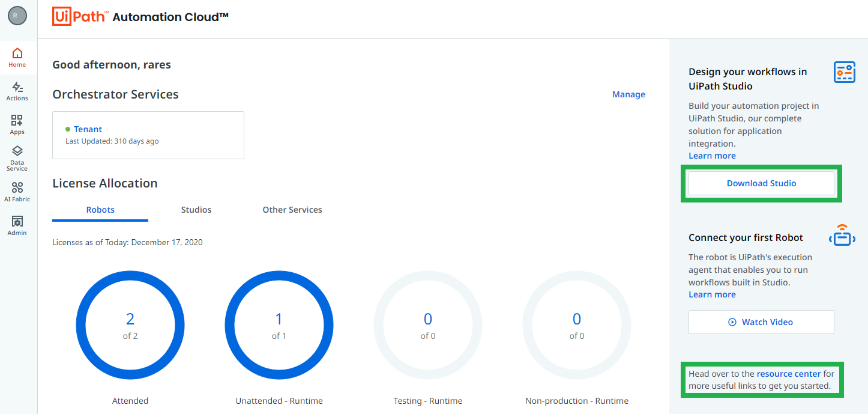Select the Other Services tab
The image size is (868, 414).
292,210
